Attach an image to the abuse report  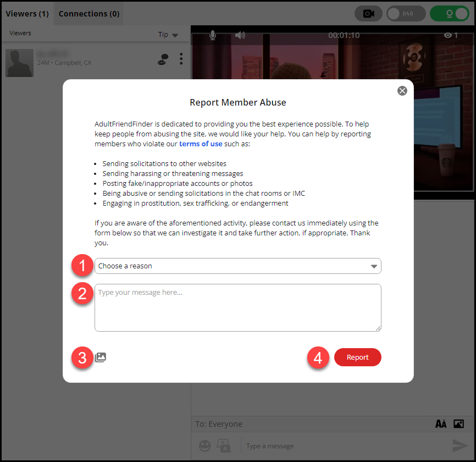pos(101,357)
